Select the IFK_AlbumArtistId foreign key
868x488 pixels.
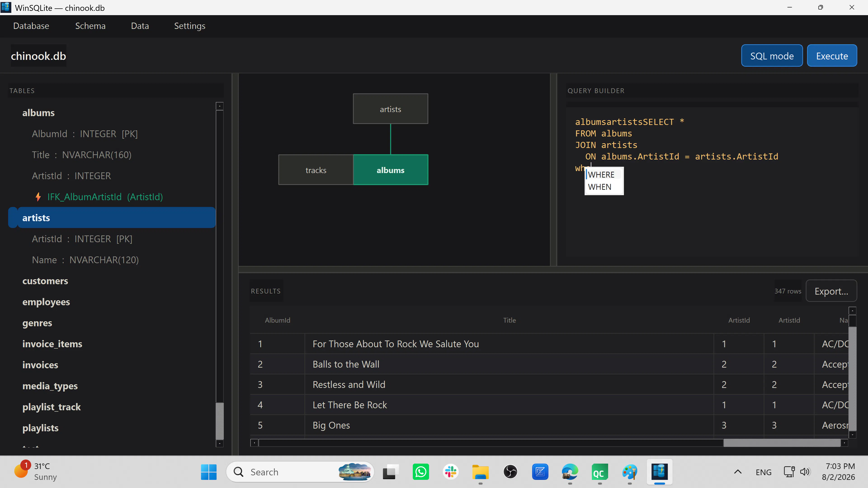[105, 197]
